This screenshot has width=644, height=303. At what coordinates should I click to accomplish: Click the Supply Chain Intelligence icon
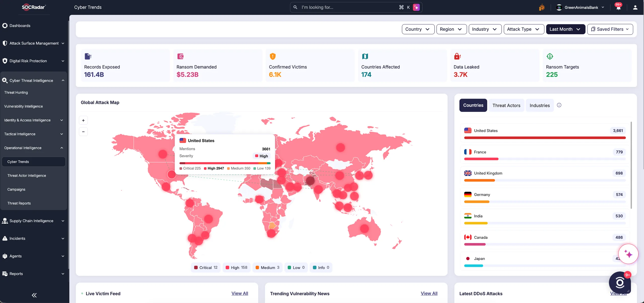click(5, 221)
